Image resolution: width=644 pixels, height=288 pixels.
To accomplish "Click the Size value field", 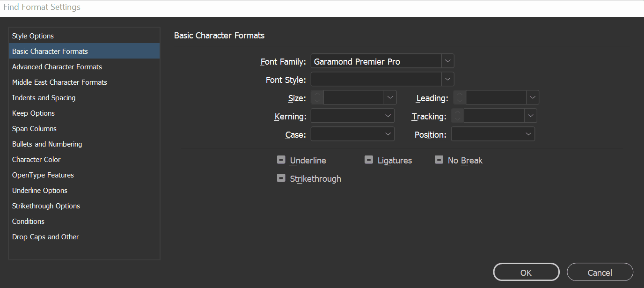I will click(354, 97).
